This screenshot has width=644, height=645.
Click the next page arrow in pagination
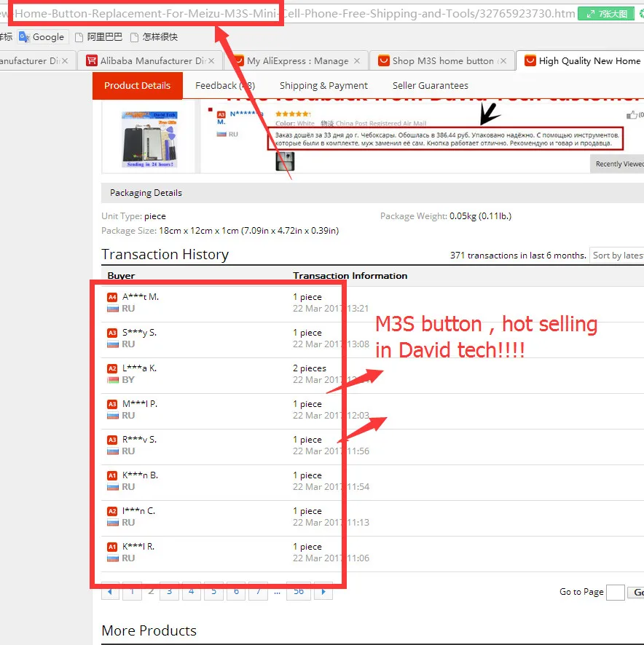(x=323, y=592)
